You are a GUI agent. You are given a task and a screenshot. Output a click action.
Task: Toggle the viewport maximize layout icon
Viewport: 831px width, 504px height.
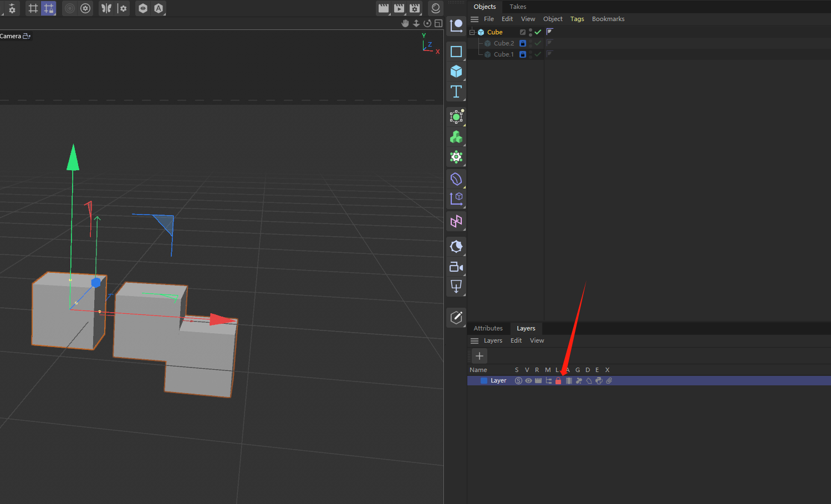coord(439,23)
